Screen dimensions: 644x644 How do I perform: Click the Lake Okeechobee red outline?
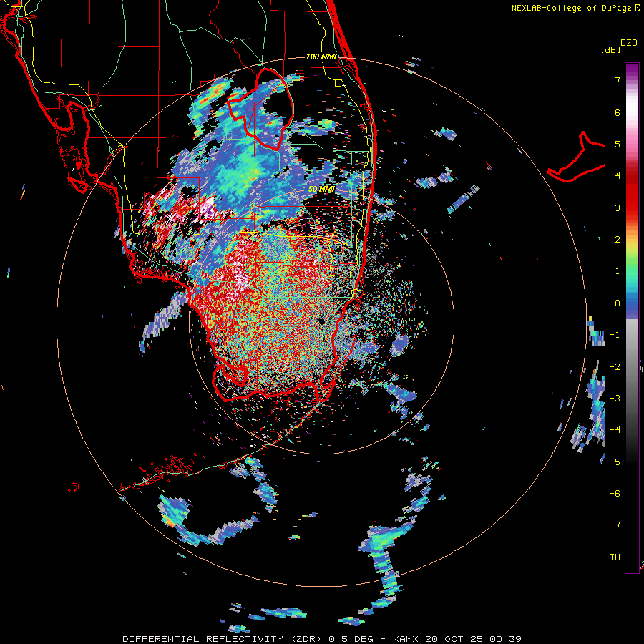pos(261,110)
